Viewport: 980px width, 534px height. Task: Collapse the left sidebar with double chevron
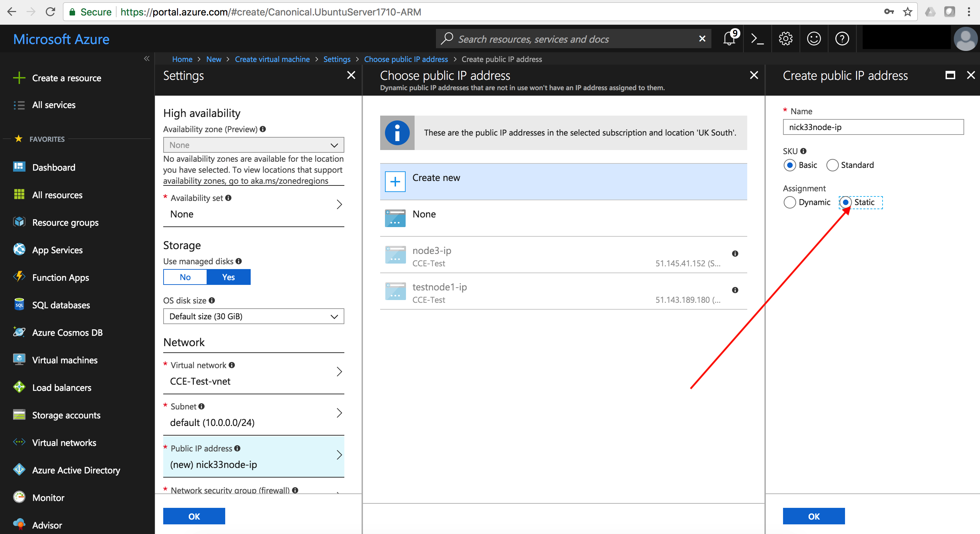pyautogui.click(x=147, y=58)
